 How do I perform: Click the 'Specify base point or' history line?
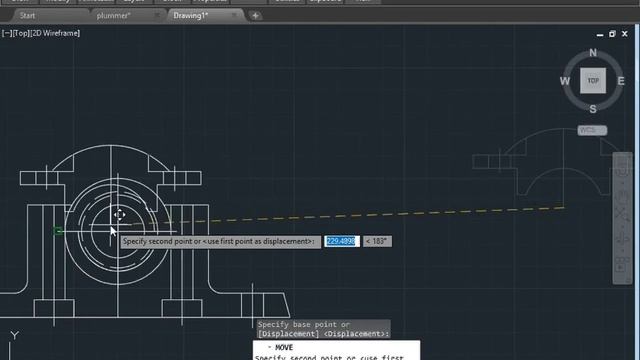[304, 324]
